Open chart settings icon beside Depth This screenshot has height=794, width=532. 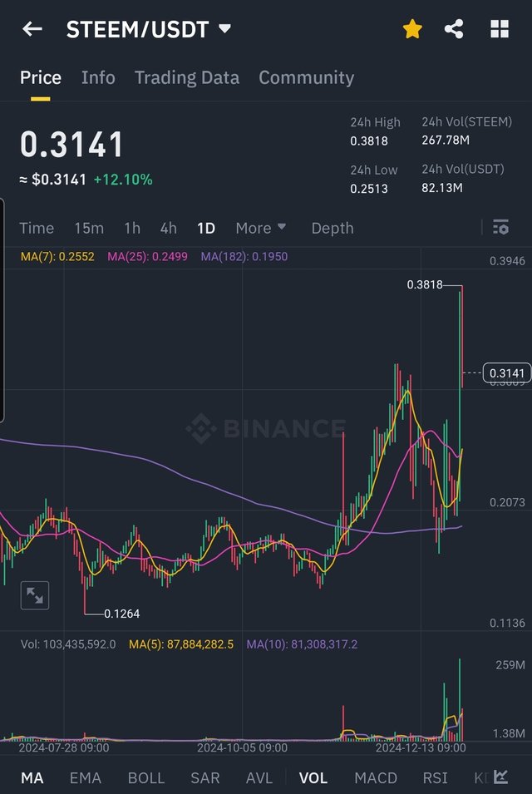tap(500, 227)
